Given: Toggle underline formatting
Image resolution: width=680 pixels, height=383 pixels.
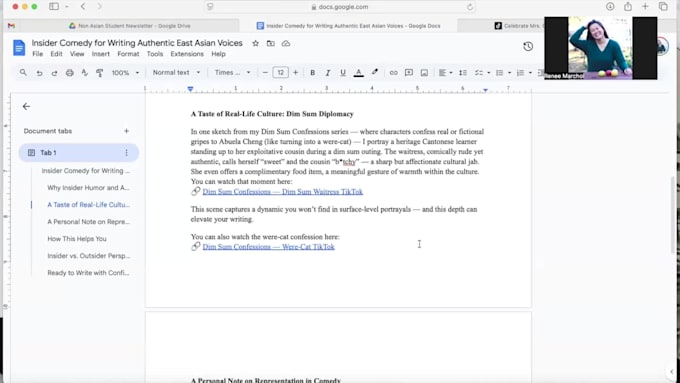Looking at the screenshot, I should point(343,73).
